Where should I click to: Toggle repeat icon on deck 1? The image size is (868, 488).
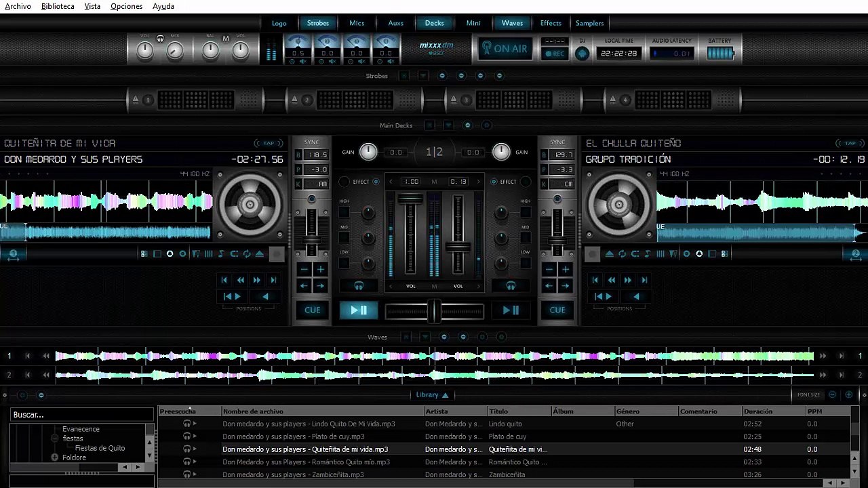[x=246, y=254]
